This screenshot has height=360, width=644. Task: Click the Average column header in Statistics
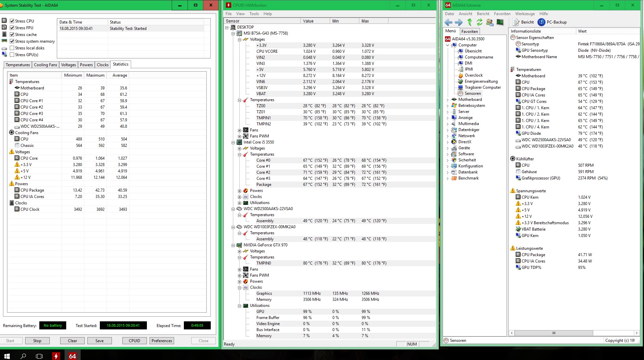[x=118, y=75]
